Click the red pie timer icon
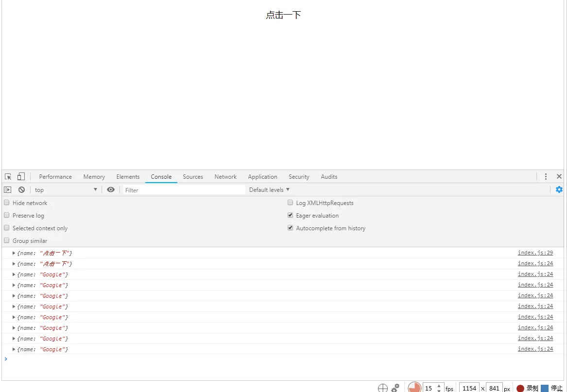This screenshot has height=392, width=567. point(414,388)
